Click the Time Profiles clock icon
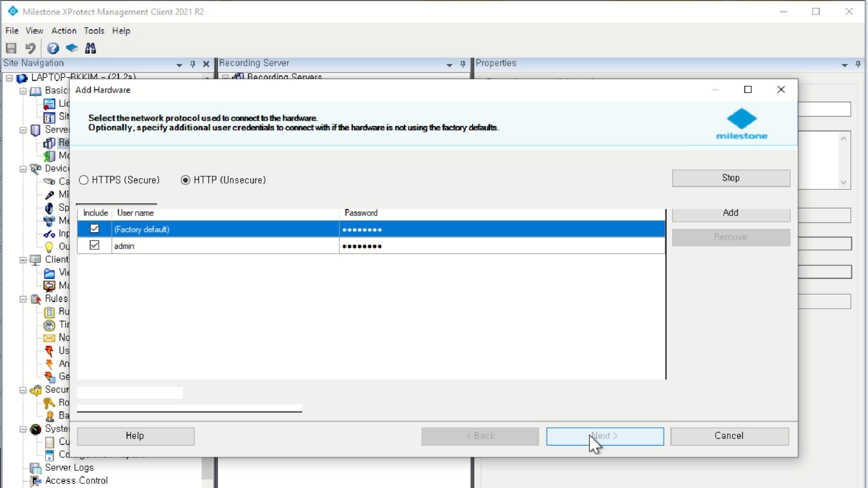Viewport: 868px width, 488px height. 49,325
